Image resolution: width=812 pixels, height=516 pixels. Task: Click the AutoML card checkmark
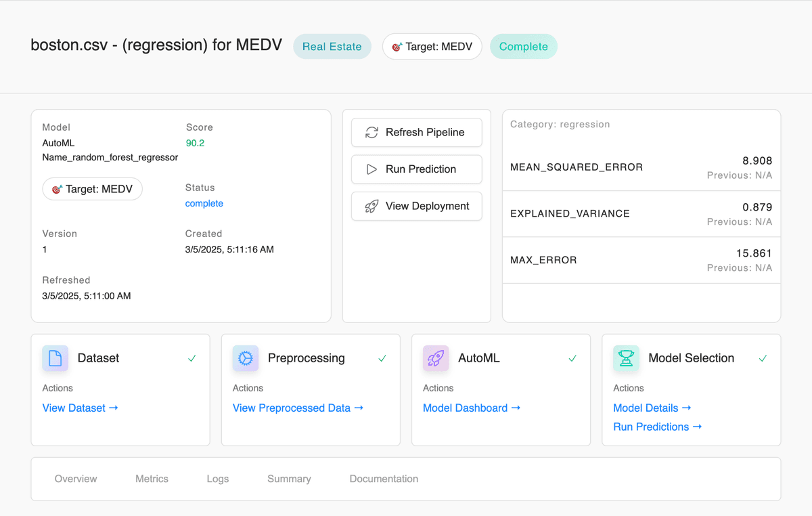pos(572,358)
